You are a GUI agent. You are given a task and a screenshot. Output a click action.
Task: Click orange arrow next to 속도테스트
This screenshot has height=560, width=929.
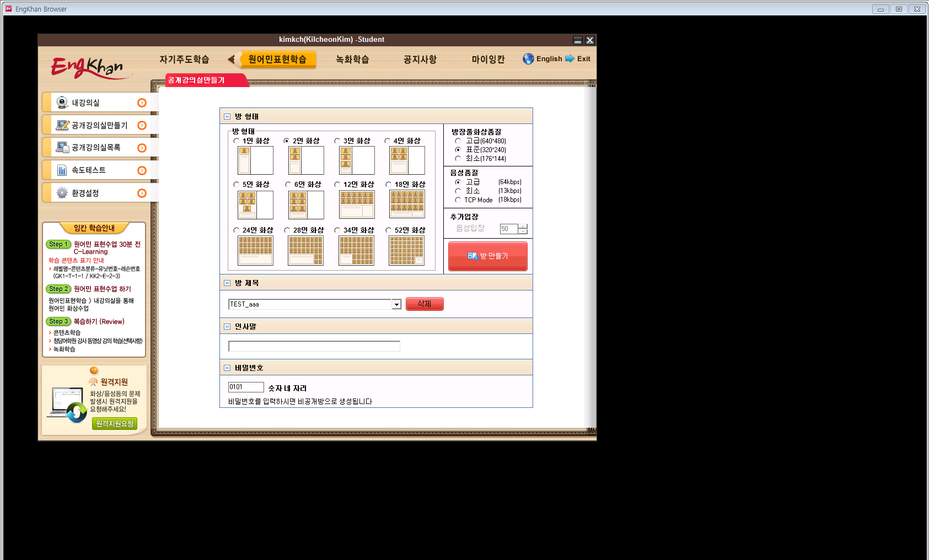142,170
